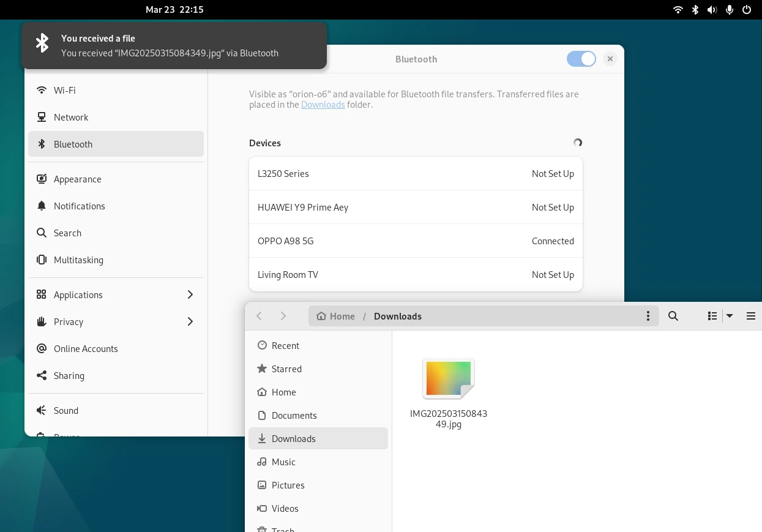Open the power icon system menu
Image resolution: width=762 pixels, height=532 pixels.
(x=747, y=10)
